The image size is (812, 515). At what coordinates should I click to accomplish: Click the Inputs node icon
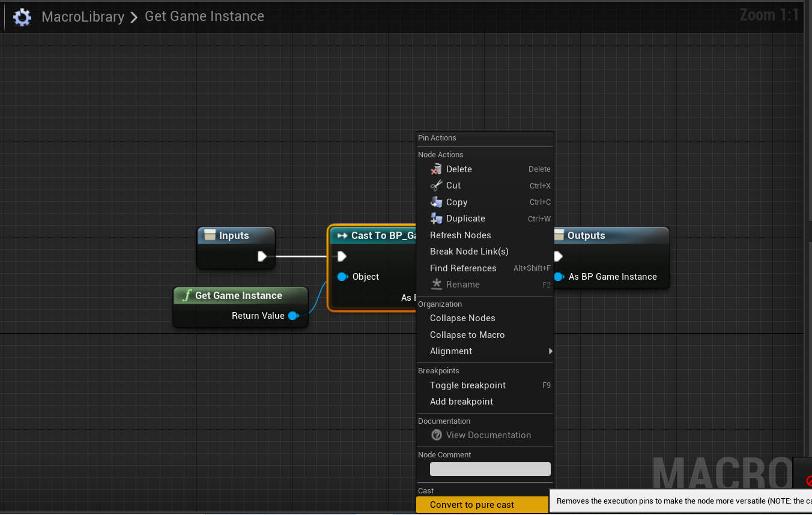210,235
